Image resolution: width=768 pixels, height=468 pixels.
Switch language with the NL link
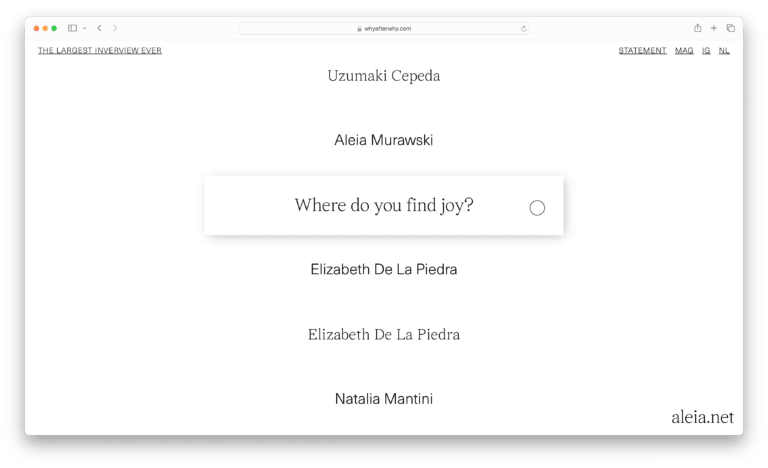pos(724,50)
